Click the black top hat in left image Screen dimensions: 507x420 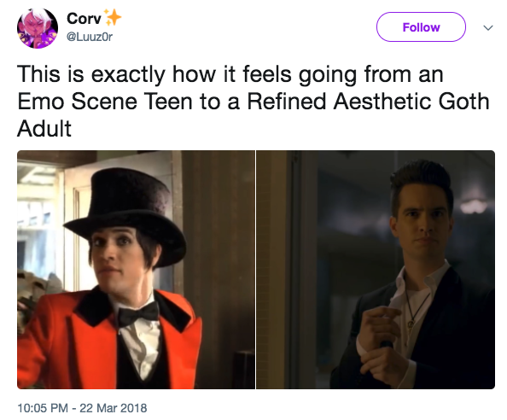pos(125,215)
